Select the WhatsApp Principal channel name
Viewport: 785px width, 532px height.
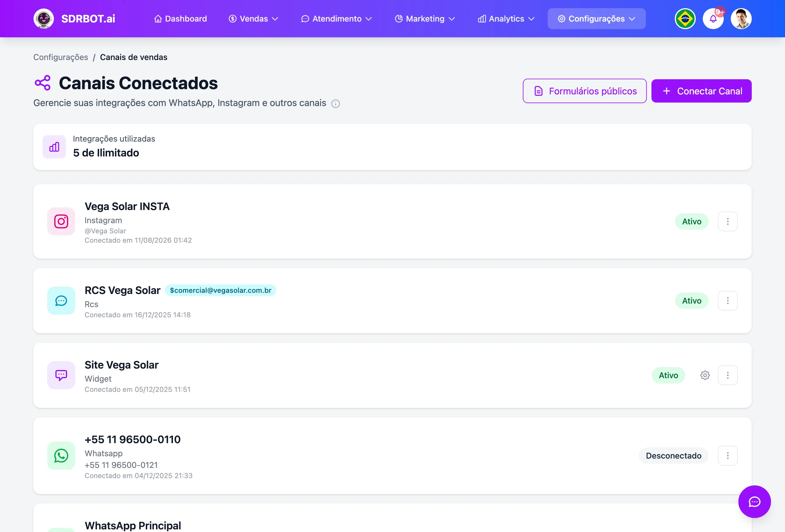click(x=133, y=526)
